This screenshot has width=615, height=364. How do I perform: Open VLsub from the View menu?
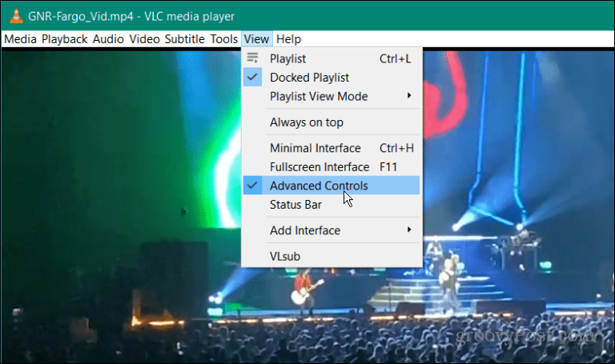[x=332, y=256]
